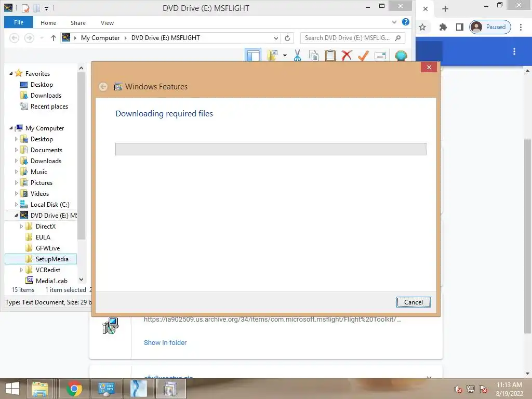
Task: Open Classic Shell settings shell icon
Action: pos(401,55)
